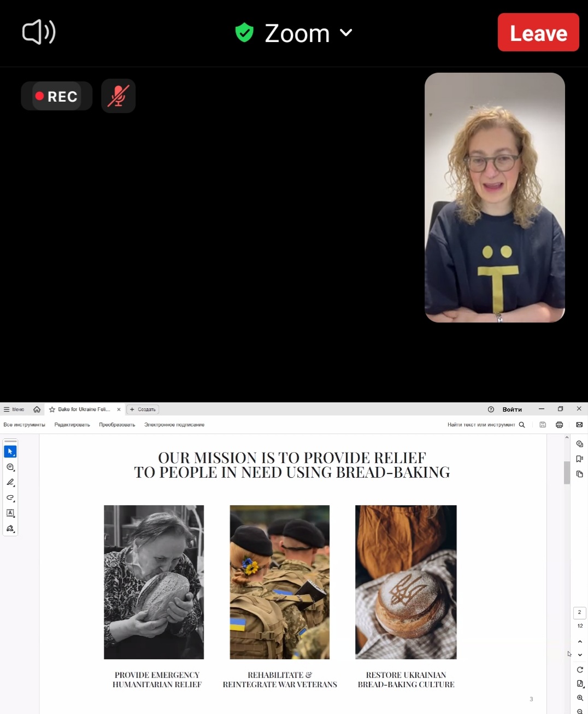Select the text highlighter tool
This screenshot has width=588, height=714.
pos(10,482)
